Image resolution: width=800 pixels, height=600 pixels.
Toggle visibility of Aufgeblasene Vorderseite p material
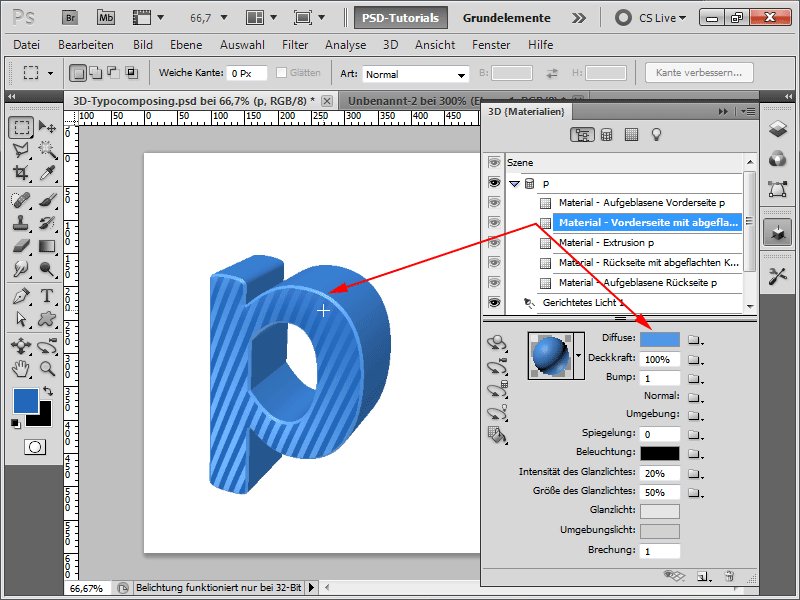(493, 203)
